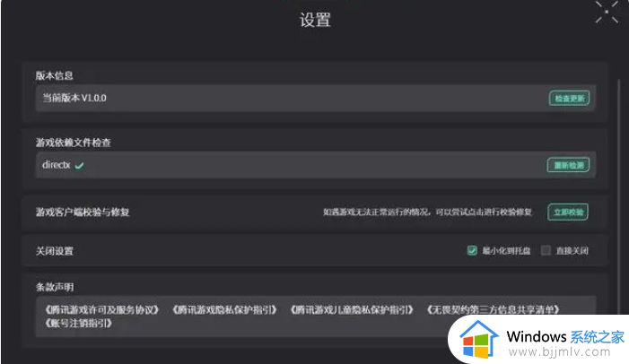Viewport: 629px width, 364px height.
Task: Click the 关闭设置 label
Action: click(55, 251)
